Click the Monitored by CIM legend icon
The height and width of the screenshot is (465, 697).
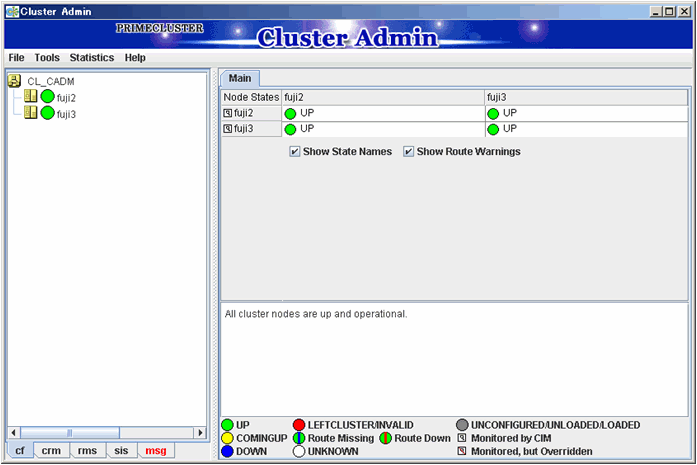coord(462,438)
